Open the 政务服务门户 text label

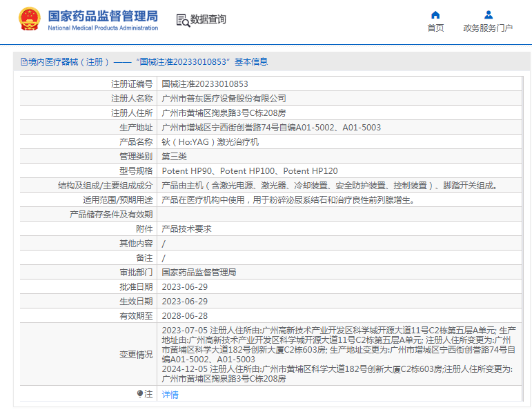point(488,28)
